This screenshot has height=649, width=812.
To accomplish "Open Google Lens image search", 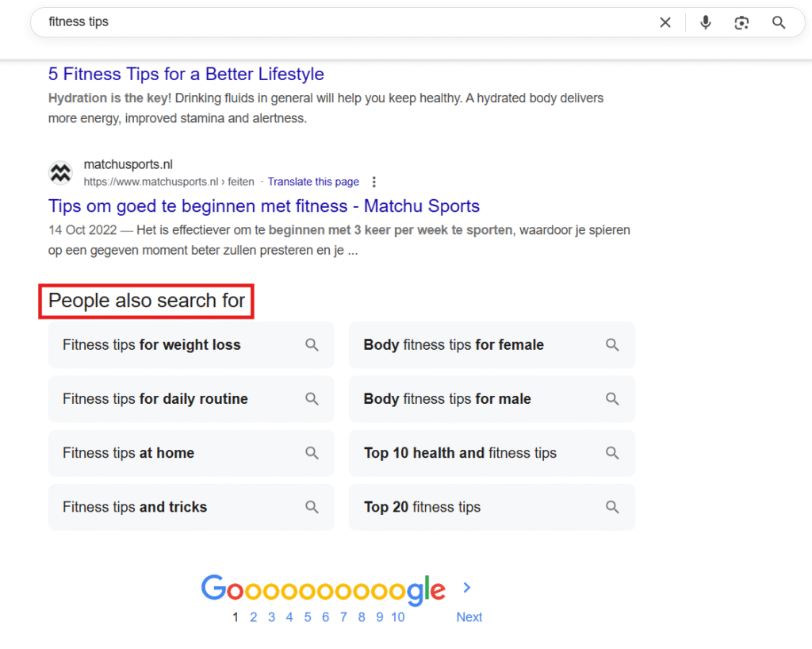I will (741, 22).
